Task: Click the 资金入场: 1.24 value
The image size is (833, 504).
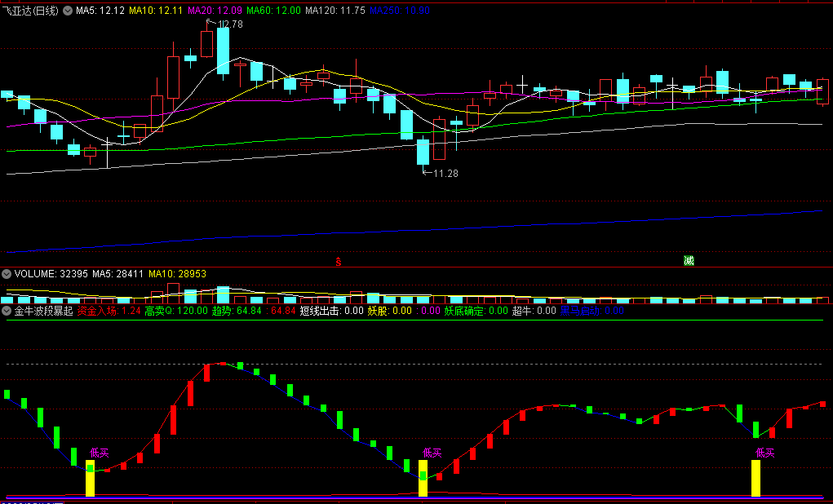Action: point(109,311)
